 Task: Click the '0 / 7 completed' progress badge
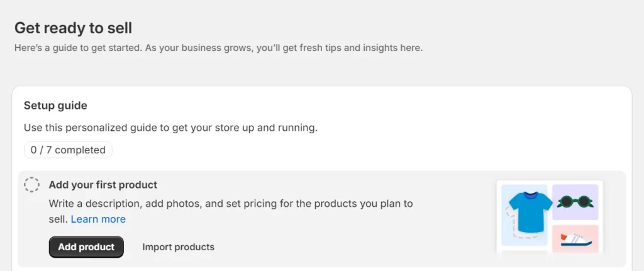(68, 150)
